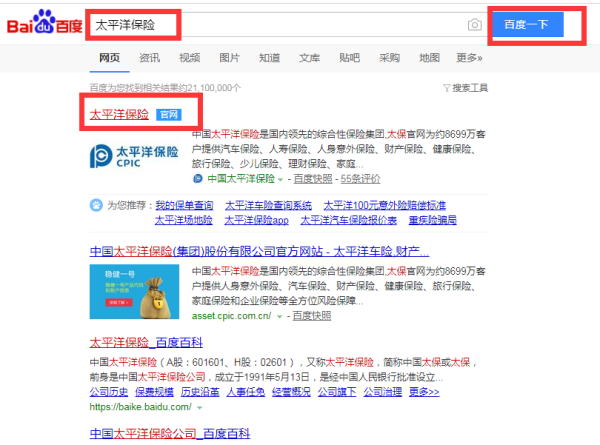Open 更多>> sublink in baike result
The height and width of the screenshot is (445, 600).
(424, 392)
